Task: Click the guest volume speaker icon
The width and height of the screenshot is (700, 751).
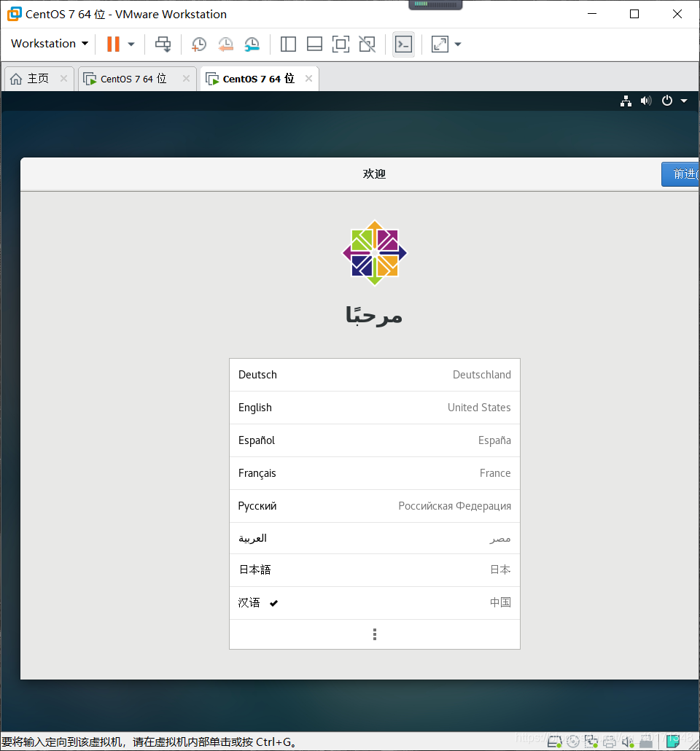Action: pyautogui.click(x=646, y=101)
